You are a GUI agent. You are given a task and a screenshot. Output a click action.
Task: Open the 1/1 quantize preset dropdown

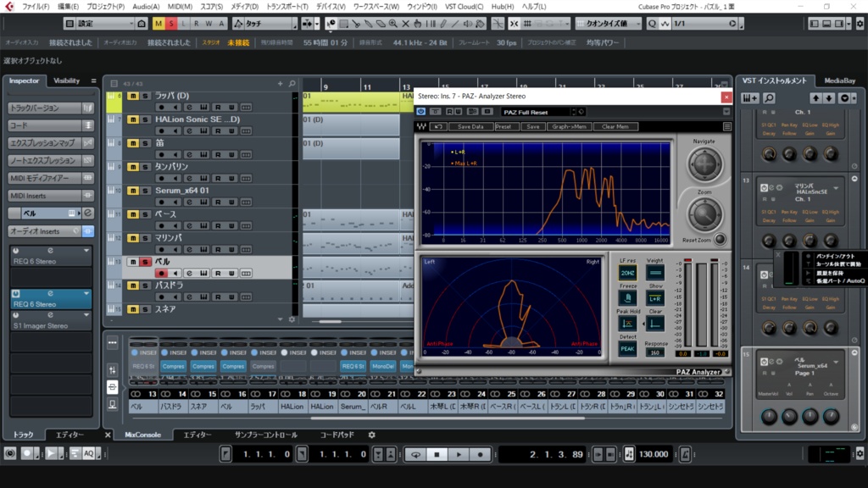(x=704, y=24)
